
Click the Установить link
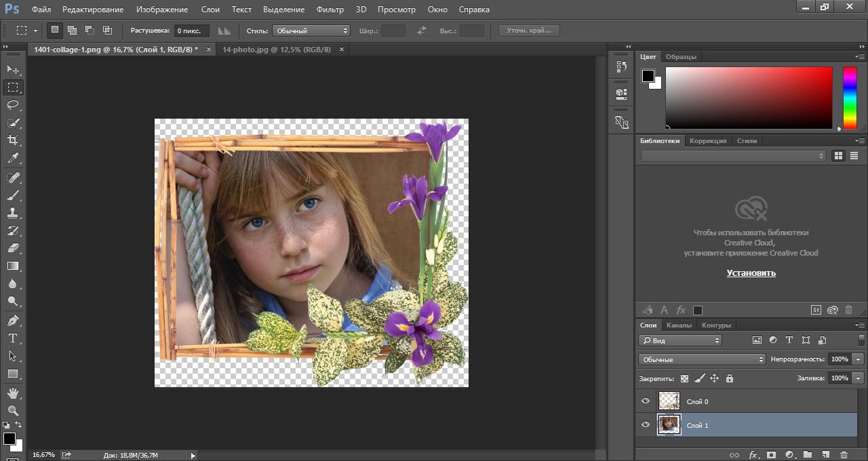tap(751, 273)
